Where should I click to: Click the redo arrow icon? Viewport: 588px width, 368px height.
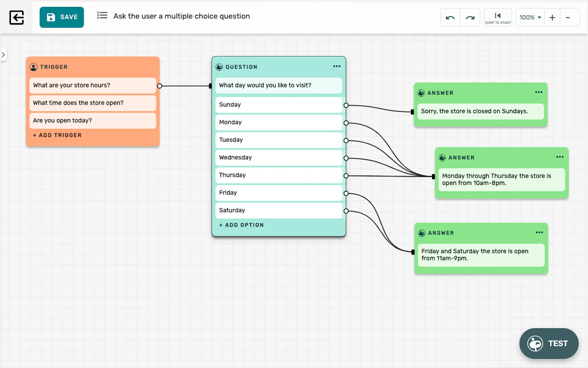click(470, 18)
